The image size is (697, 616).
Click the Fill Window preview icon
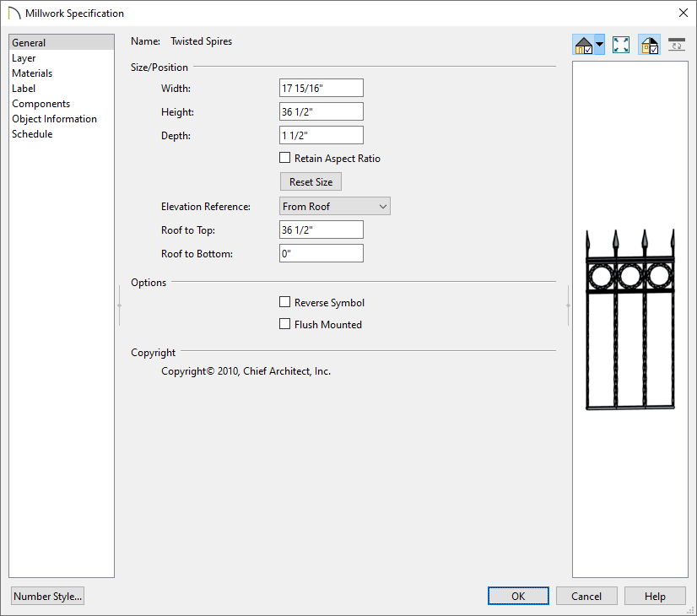point(621,44)
